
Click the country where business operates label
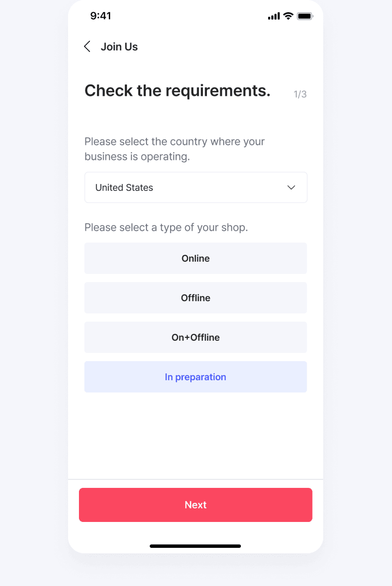tap(175, 149)
